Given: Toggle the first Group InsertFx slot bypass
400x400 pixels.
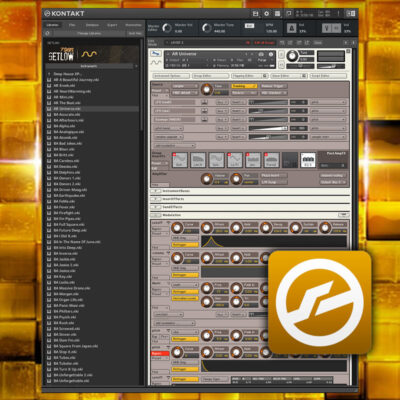Looking at the screenshot, I should (x=174, y=155).
